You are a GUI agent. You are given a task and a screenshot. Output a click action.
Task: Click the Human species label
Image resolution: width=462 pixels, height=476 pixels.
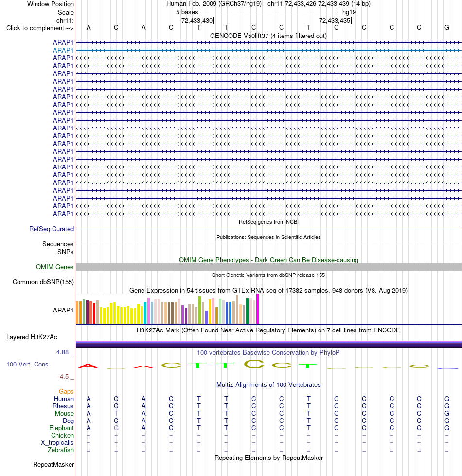(x=64, y=399)
